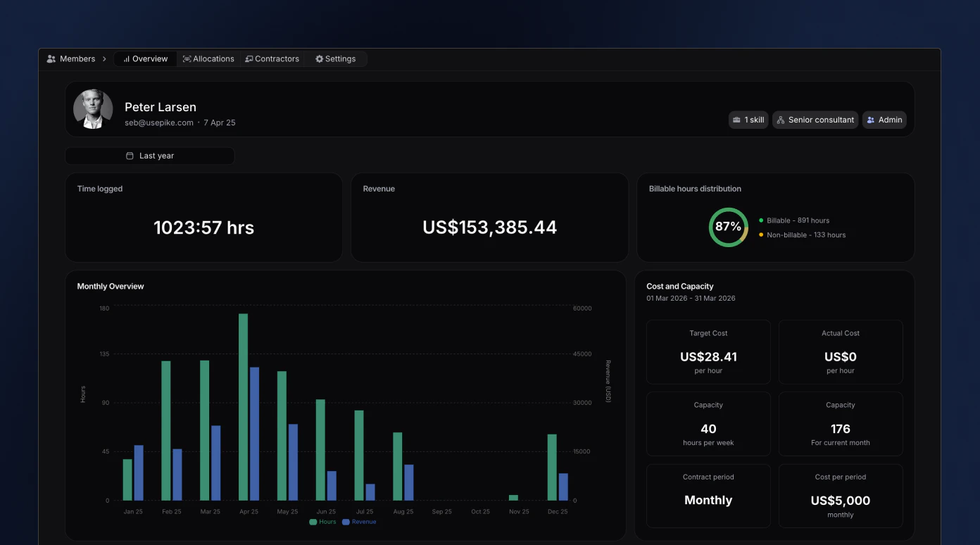The image size is (980, 545).
Task: Click the Members people icon in breadcrumb
Action: 51,59
